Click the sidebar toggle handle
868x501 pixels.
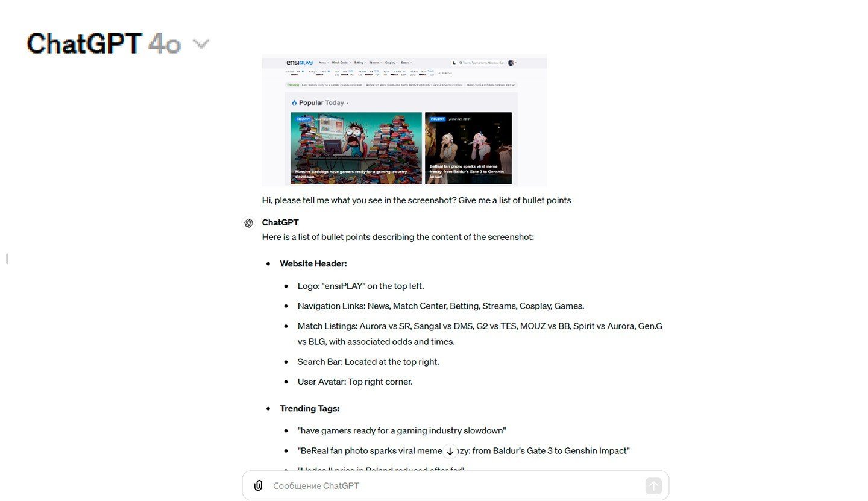(x=7, y=259)
